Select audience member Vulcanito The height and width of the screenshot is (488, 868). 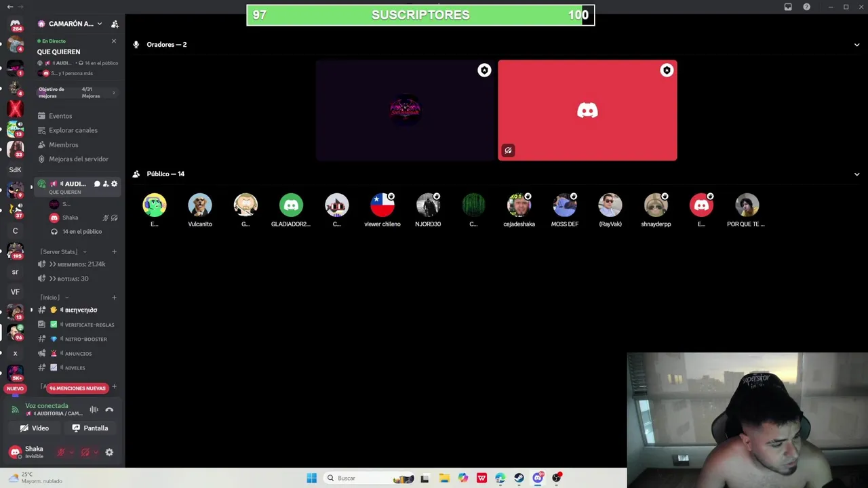pyautogui.click(x=200, y=209)
